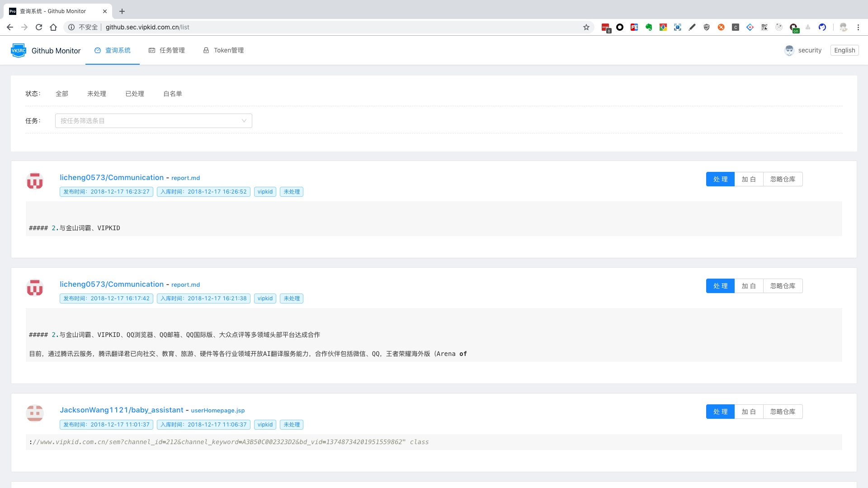Open the Token管理 navigation tab
Viewport: 868px width, 488px height.
pos(223,50)
